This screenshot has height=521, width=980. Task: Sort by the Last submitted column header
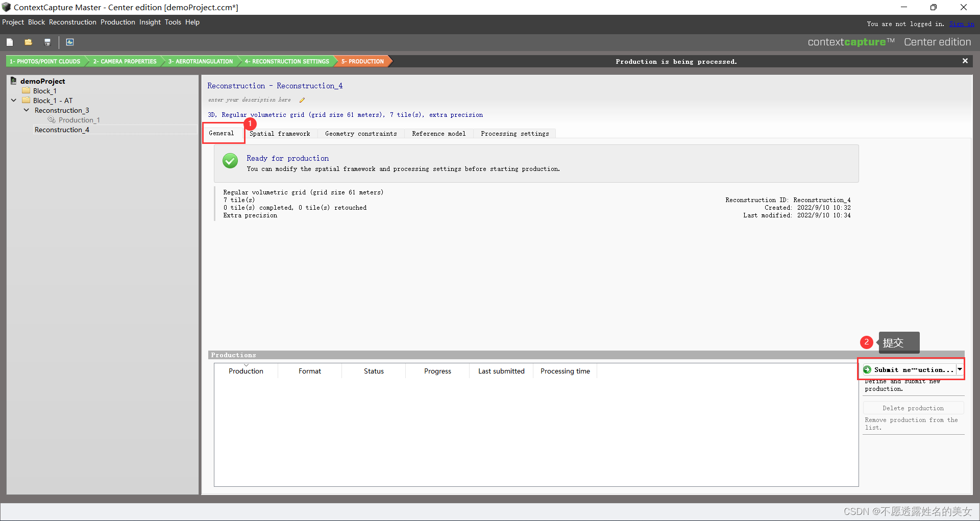pyautogui.click(x=501, y=371)
